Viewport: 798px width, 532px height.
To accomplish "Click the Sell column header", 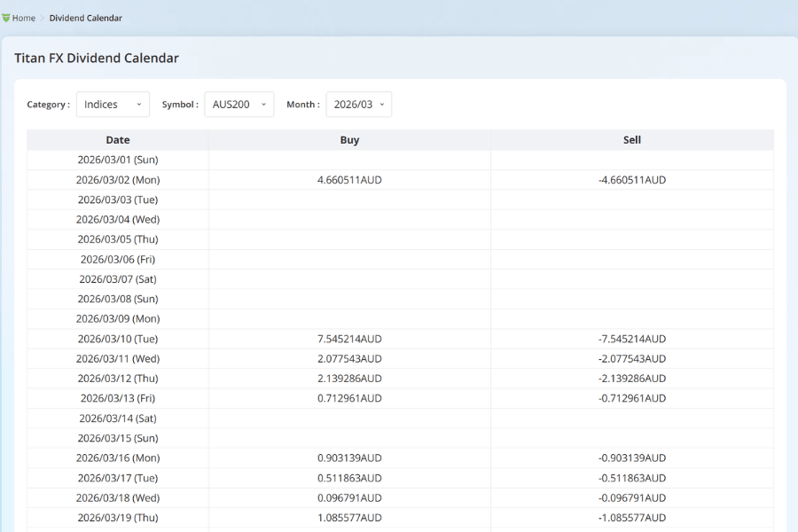I will 632,140.
